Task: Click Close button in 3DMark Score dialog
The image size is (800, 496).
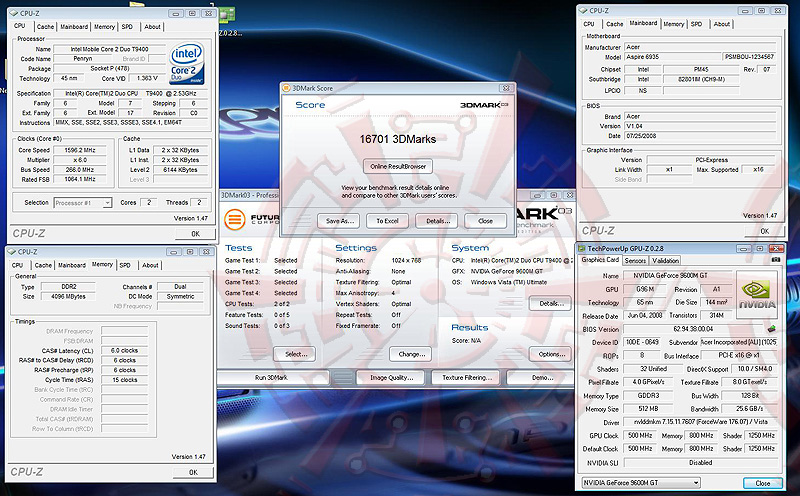Action: tap(485, 221)
